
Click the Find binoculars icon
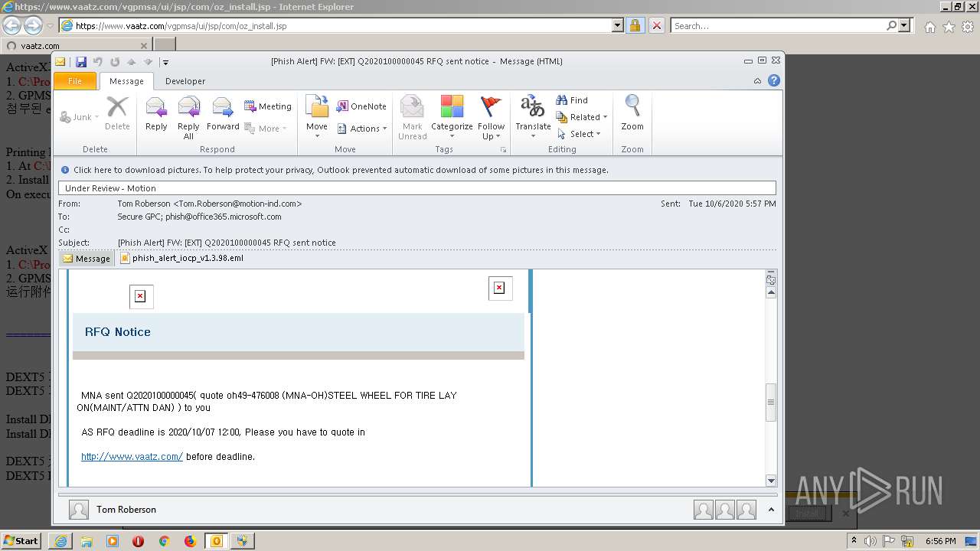[561, 100]
